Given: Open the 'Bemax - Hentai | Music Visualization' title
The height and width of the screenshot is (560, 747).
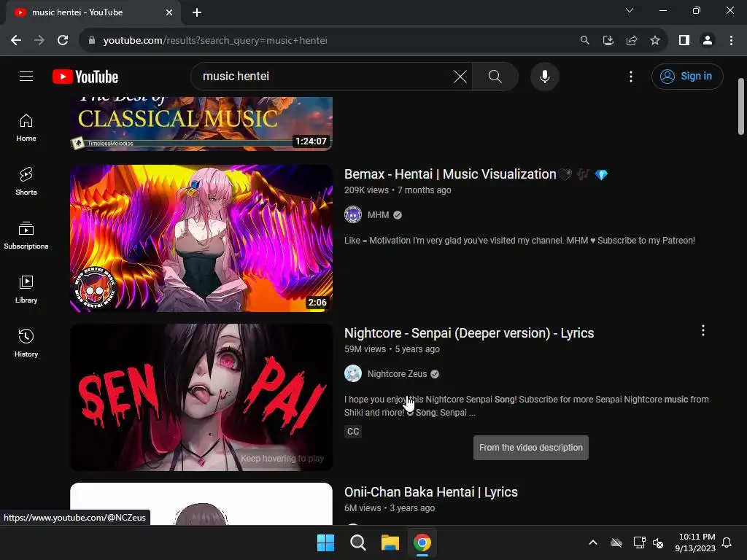Looking at the screenshot, I should tap(476, 174).
